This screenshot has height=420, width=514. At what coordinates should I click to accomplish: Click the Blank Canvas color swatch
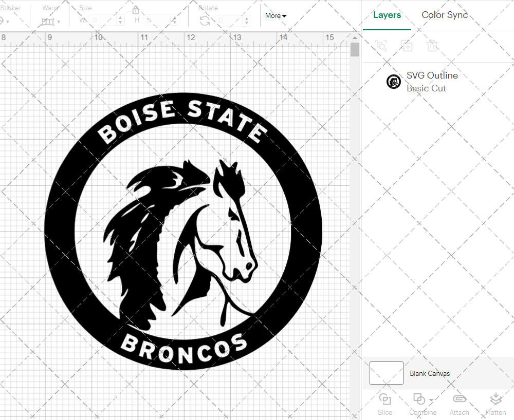(386, 373)
